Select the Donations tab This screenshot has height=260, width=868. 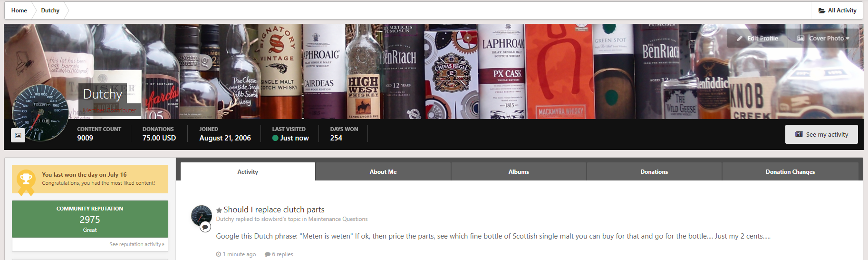(x=654, y=172)
